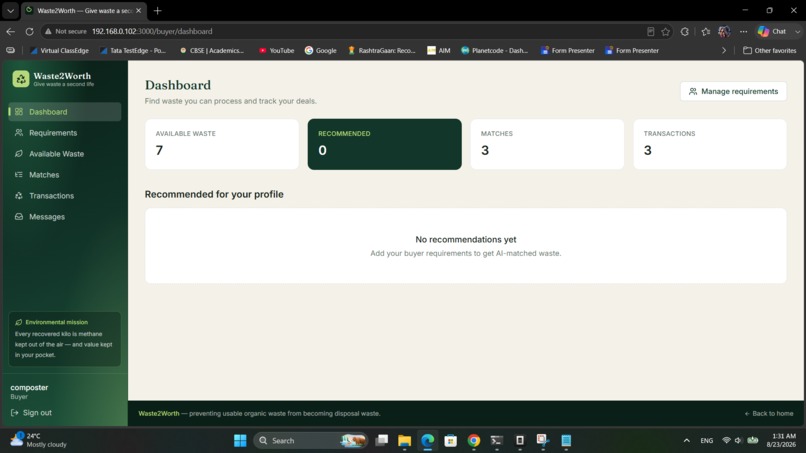Sign out of the composter account
The height and width of the screenshot is (453, 806).
coord(31,412)
